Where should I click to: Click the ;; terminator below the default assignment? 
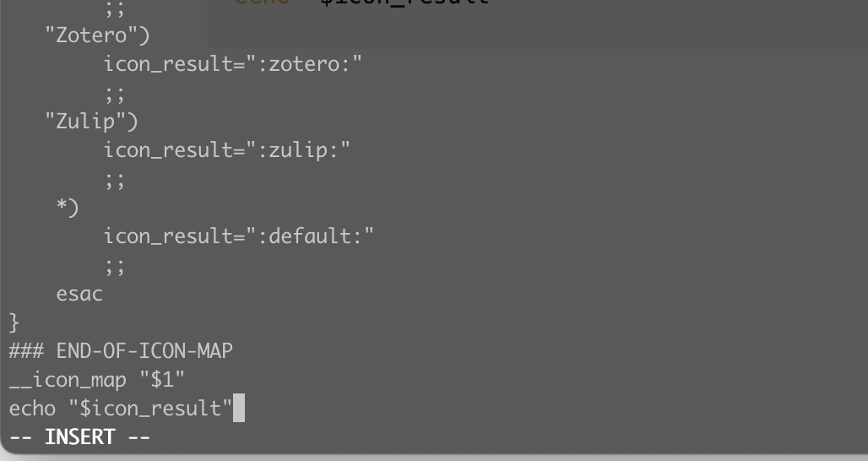[116, 265]
